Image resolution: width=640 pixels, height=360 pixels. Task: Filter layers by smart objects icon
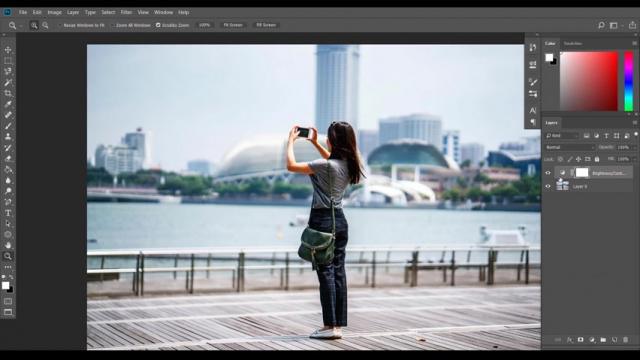point(626,136)
